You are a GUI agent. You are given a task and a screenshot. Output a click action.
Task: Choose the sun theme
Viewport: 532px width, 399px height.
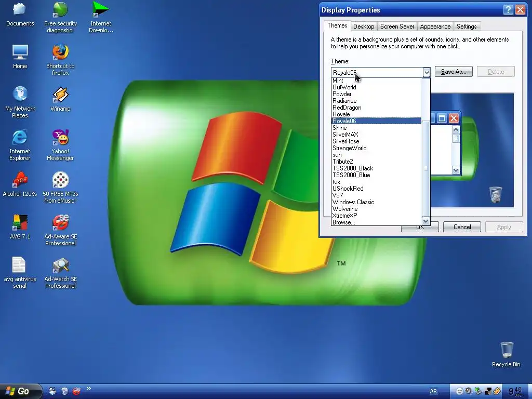(x=376, y=155)
